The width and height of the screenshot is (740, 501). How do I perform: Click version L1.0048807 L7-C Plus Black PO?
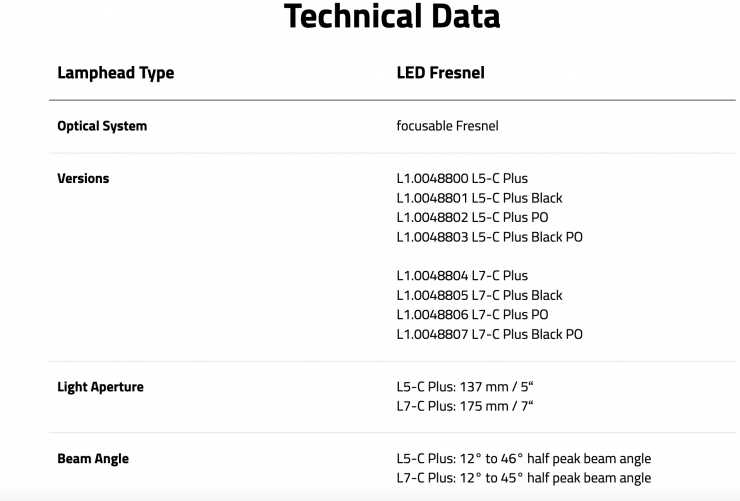(x=489, y=334)
